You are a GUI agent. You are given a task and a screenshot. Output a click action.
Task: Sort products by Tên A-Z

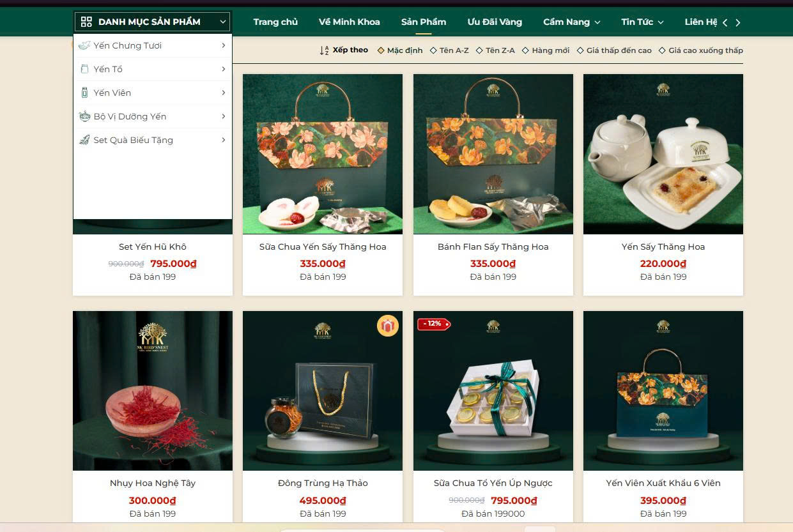point(449,50)
